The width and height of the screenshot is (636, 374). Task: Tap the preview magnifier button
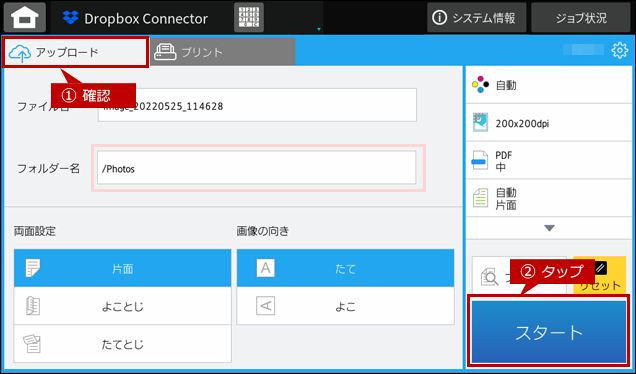pyautogui.click(x=519, y=276)
